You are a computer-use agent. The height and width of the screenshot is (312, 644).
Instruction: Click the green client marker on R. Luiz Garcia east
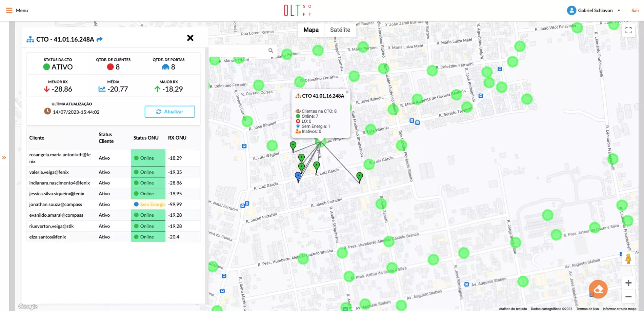(x=360, y=177)
